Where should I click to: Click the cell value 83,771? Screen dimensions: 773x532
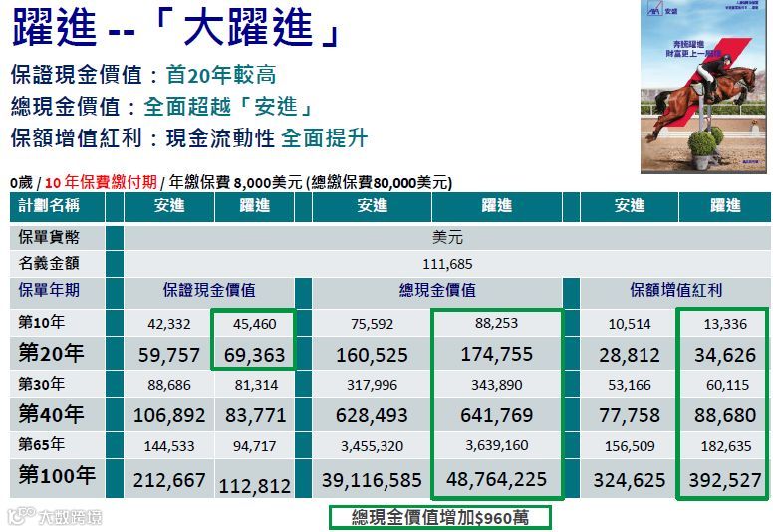coord(255,415)
